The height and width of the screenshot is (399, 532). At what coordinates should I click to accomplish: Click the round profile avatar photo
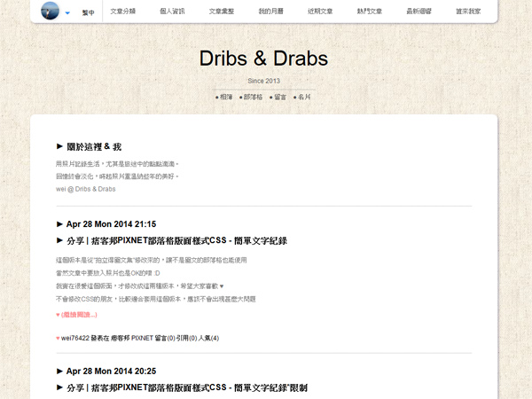pos(50,11)
